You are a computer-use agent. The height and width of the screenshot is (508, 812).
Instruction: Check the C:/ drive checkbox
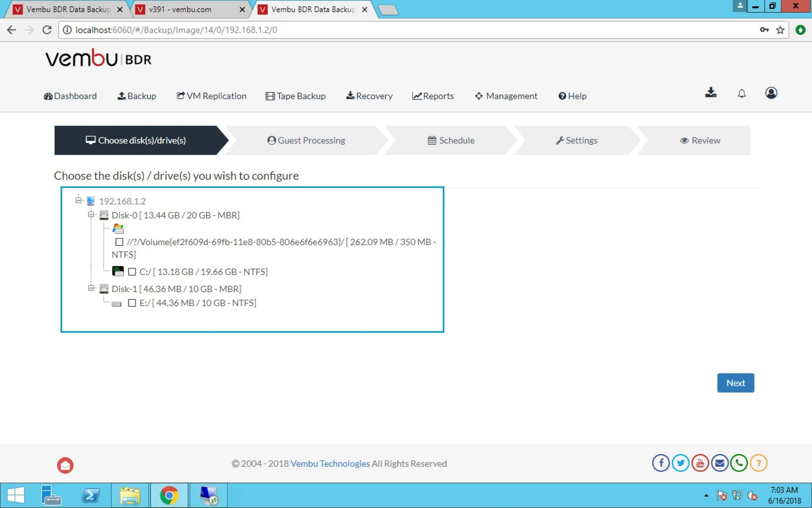coord(132,272)
